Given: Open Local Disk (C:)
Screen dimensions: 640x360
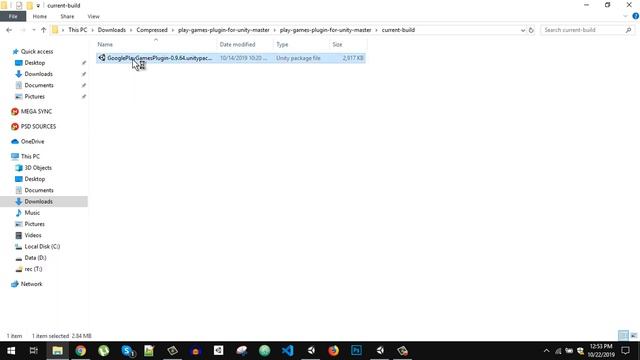Looking at the screenshot, I should [x=42, y=247].
